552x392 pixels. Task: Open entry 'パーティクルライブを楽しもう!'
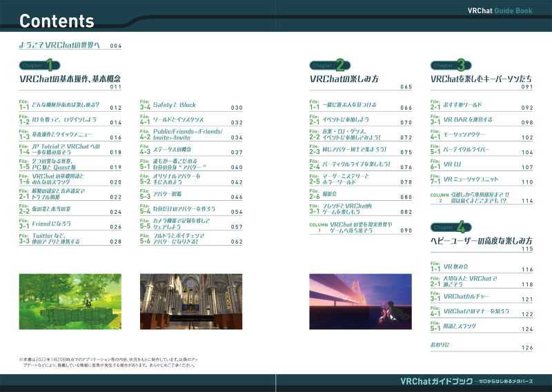[360, 164]
